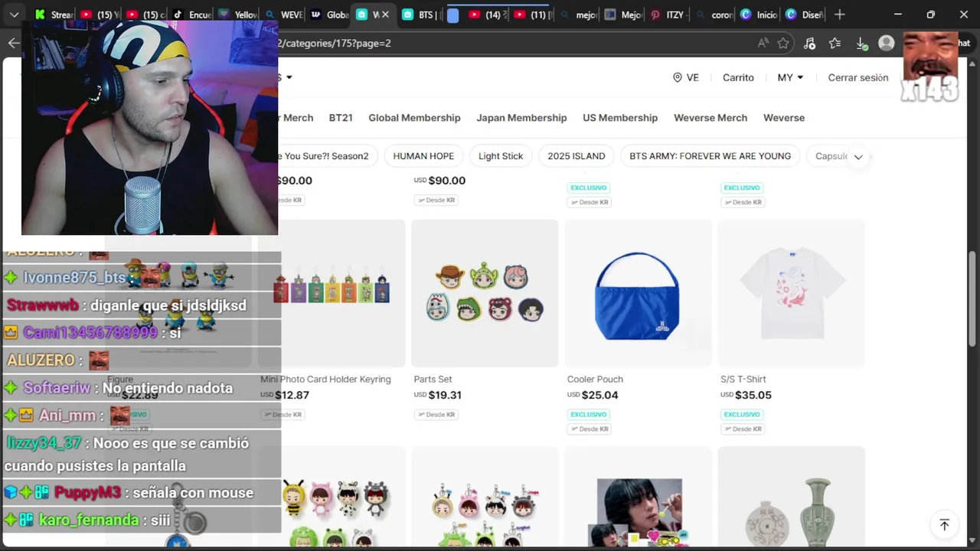
Task: Open the Weverse Merch menu item
Action: coord(710,118)
